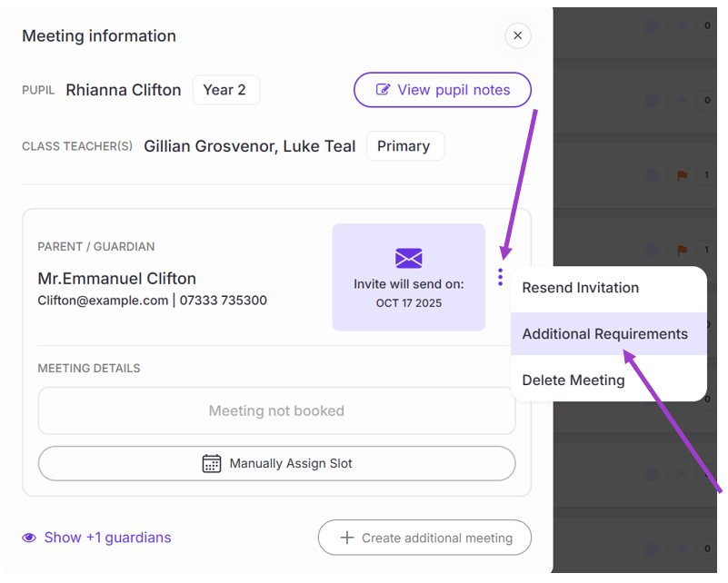This screenshot has height=583, width=728.
Task: Toggle the eye icon beside Show +1 guardians
Action: pyautogui.click(x=29, y=538)
